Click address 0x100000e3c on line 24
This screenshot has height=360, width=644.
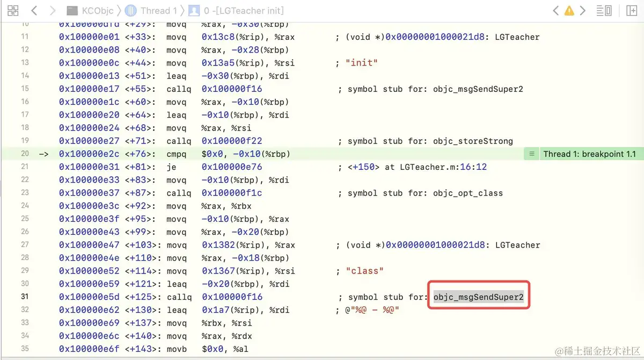click(89, 206)
